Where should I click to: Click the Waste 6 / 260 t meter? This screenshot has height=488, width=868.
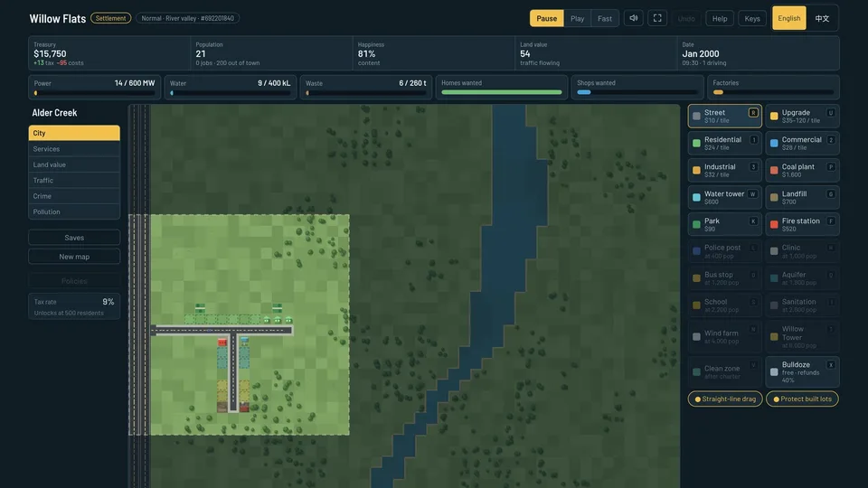pos(366,88)
